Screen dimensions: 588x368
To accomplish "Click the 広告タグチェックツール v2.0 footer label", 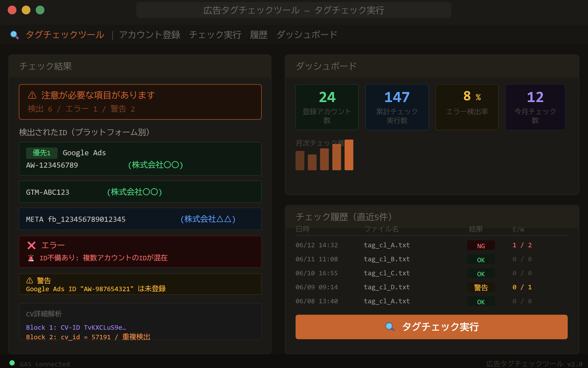I will pyautogui.click(x=534, y=364).
